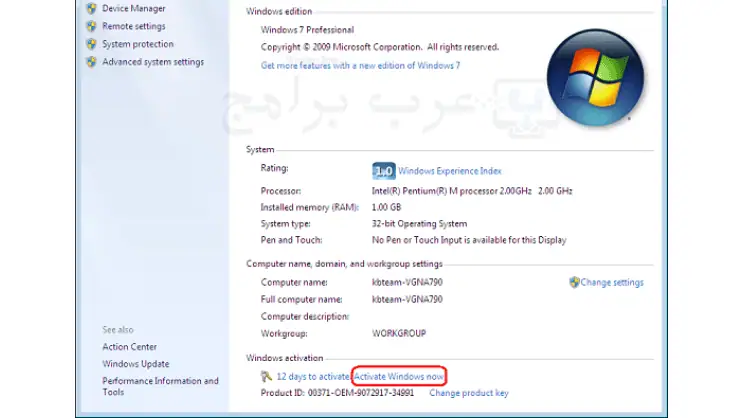743x418 pixels.
Task: Click 12 days to activate link
Action: point(313,377)
